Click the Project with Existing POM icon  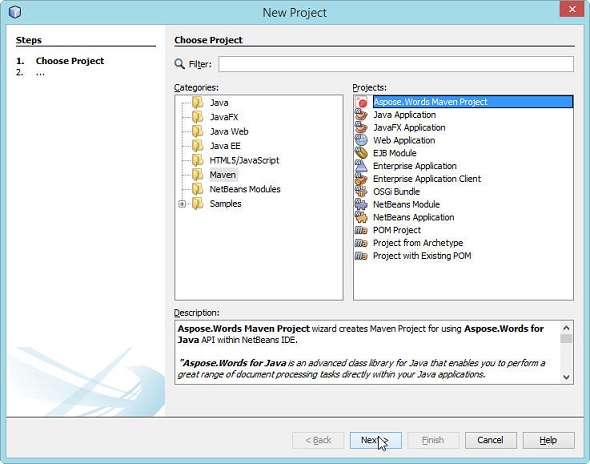coord(361,256)
